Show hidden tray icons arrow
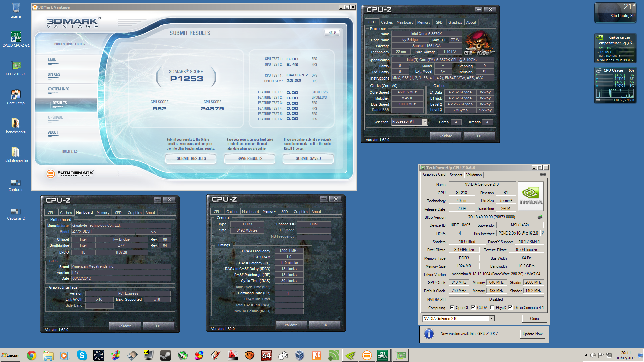 [586, 355]
